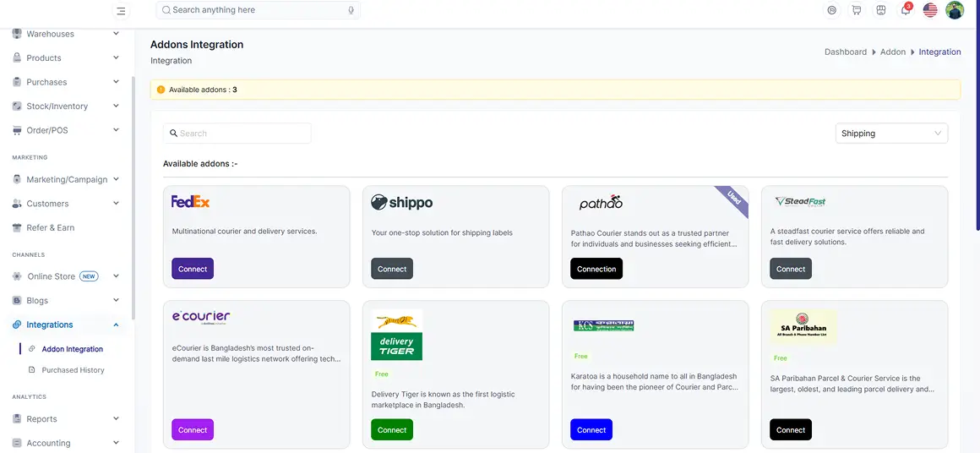
Task: Click the Blogs sidebar icon
Action: [x=17, y=301]
